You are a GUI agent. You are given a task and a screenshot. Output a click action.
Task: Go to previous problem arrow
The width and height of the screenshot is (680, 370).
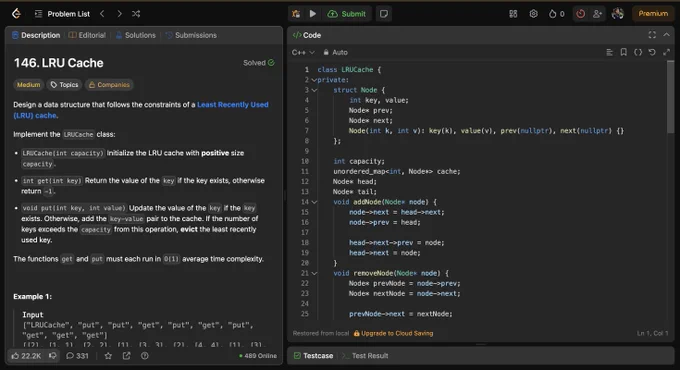(102, 14)
